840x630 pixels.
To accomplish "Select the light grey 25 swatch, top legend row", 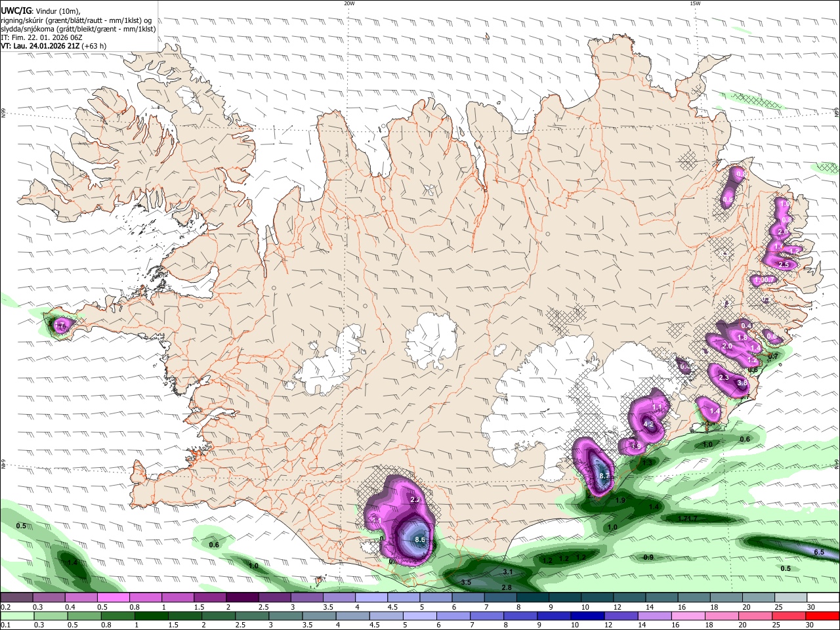I will coord(791,598).
